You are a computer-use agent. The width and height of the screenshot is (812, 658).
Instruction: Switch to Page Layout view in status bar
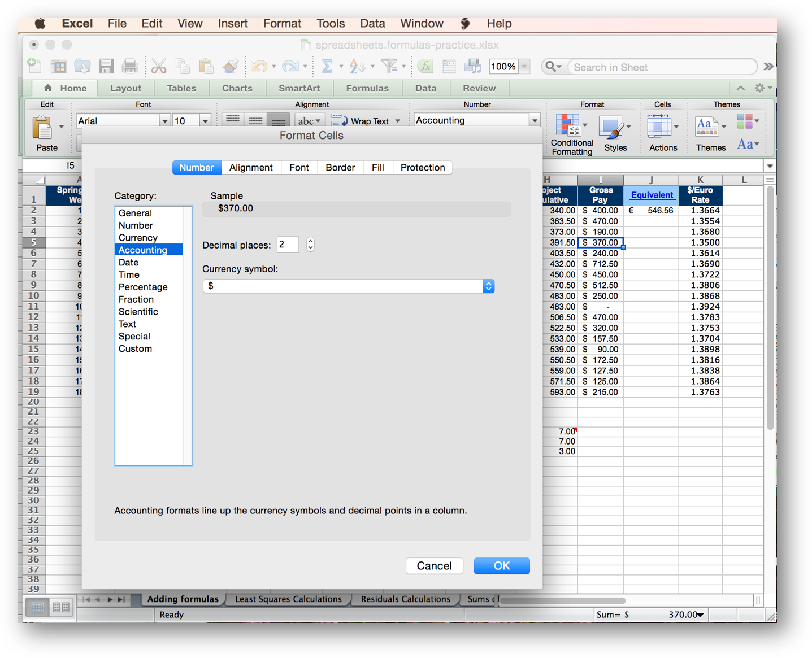pos(61,607)
